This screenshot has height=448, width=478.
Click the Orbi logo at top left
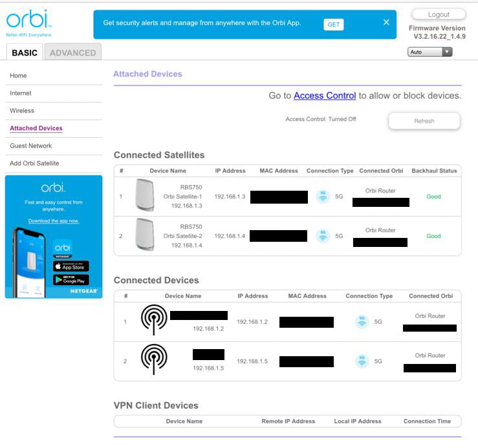(x=28, y=23)
